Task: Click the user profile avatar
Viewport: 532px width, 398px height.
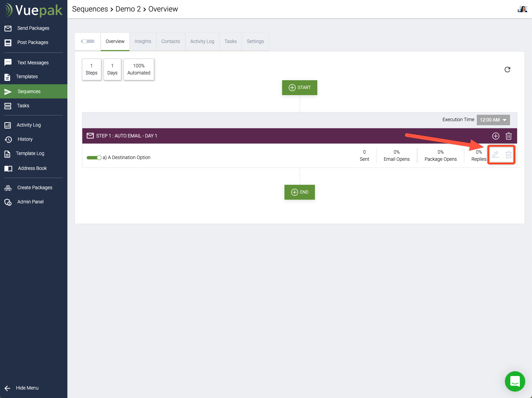Action: (522, 9)
